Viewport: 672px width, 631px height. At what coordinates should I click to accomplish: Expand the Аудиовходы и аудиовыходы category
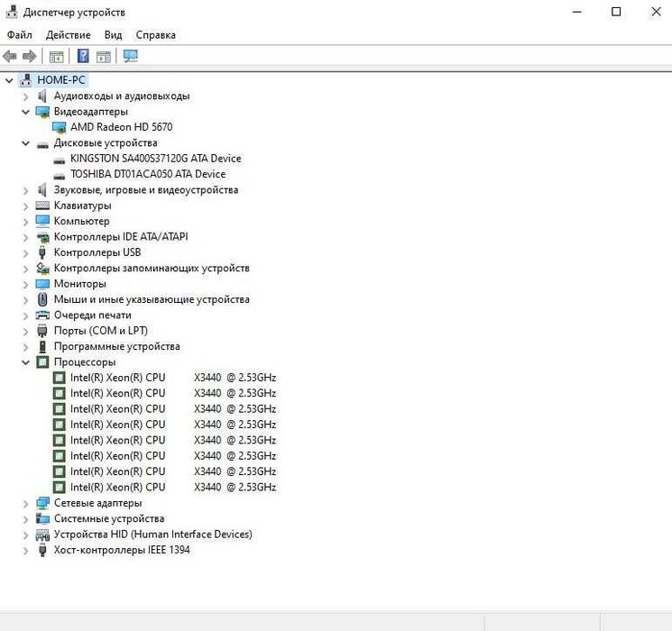[x=26, y=96]
